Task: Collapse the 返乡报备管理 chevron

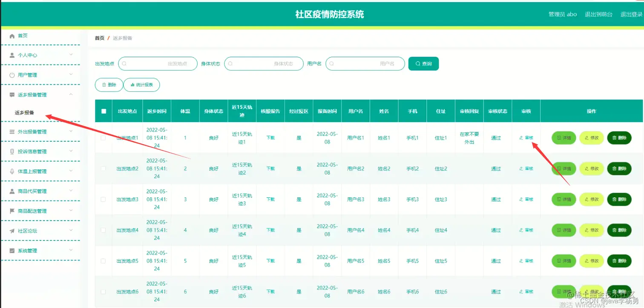Action: tap(71, 94)
